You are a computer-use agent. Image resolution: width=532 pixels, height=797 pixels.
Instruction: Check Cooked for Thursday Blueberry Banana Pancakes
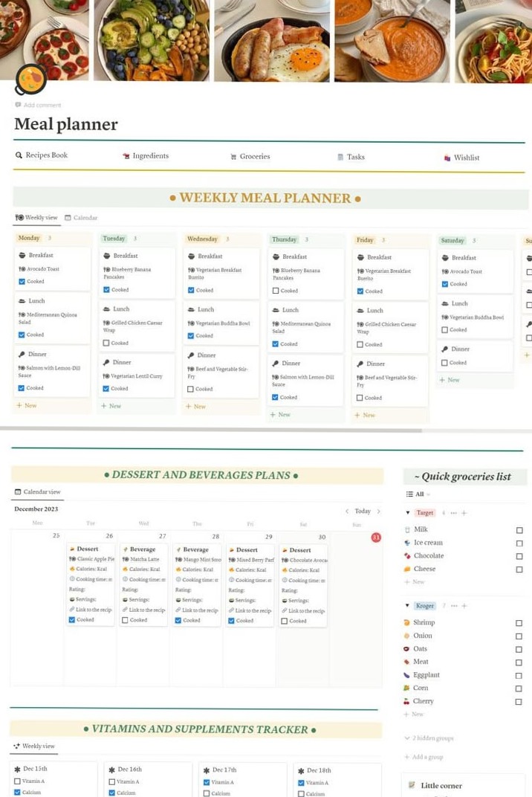point(276,291)
